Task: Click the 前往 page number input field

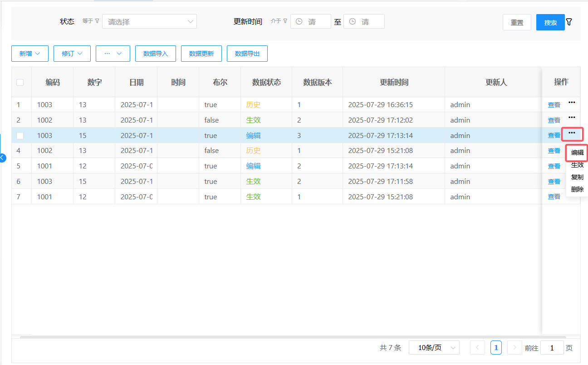Action: [x=552, y=348]
